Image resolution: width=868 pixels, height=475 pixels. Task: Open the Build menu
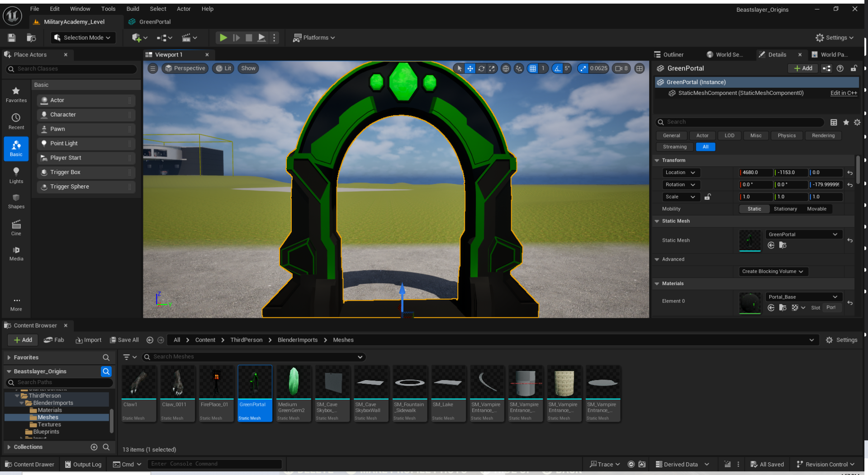tap(133, 9)
